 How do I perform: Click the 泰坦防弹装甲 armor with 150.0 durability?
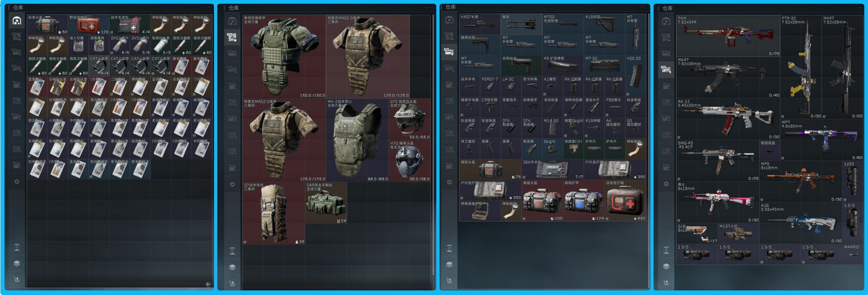tap(284, 57)
